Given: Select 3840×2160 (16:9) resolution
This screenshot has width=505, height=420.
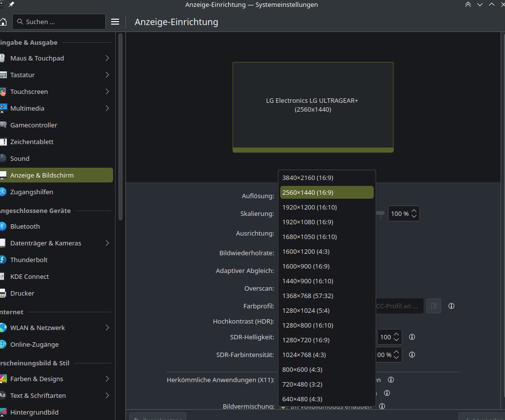Looking at the screenshot, I should click(327, 178).
